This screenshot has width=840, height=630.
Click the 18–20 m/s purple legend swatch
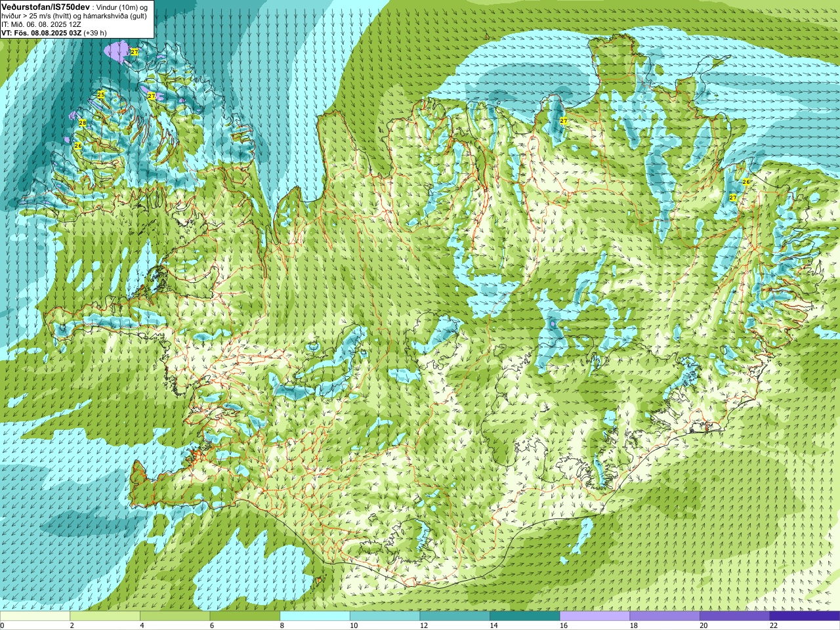click(x=665, y=616)
